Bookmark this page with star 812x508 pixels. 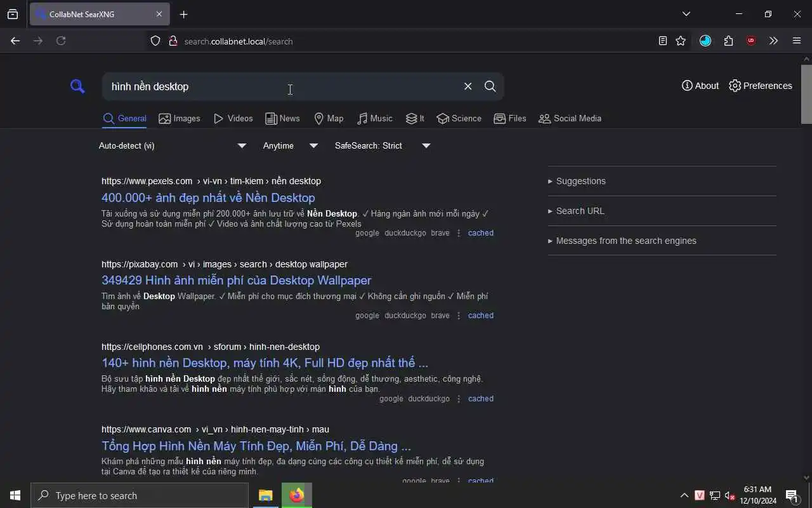point(681,41)
